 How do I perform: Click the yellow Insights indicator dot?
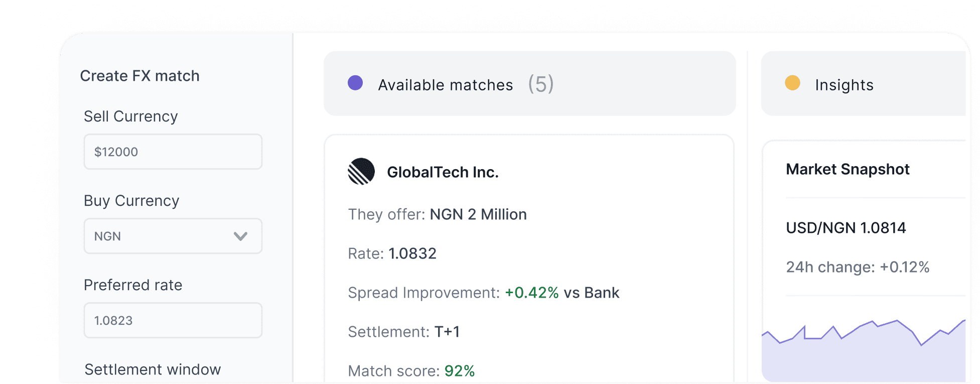pyautogui.click(x=793, y=83)
